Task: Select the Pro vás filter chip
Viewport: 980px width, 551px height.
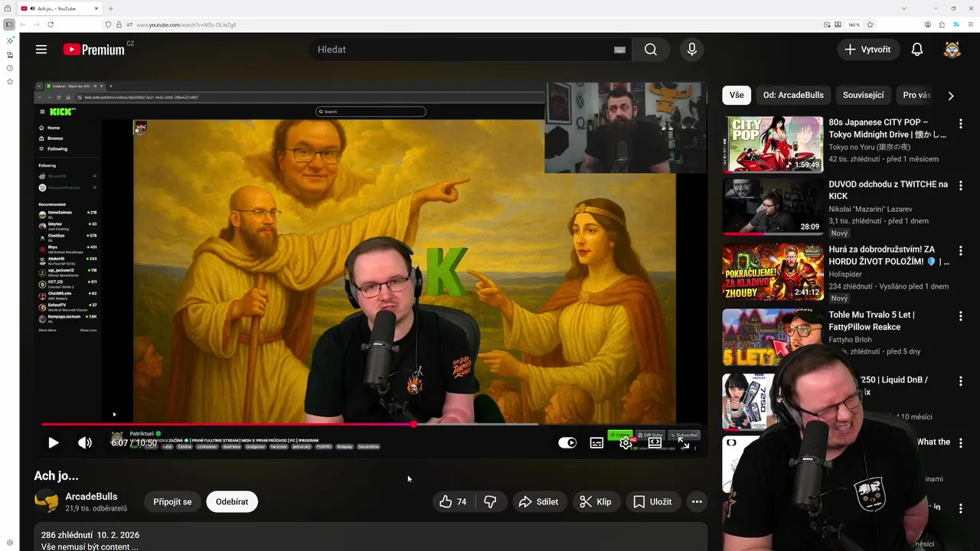Action: (916, 95)
